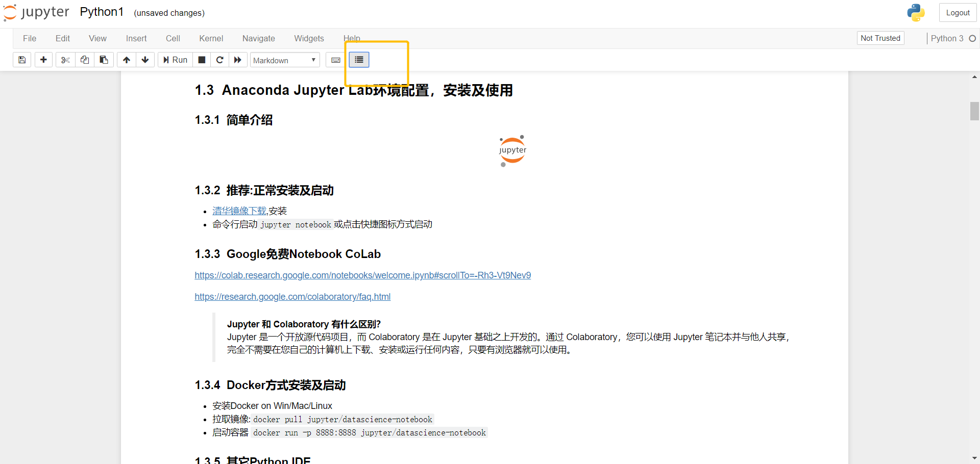Insert a cell below with plus icon

pos(43,60)
